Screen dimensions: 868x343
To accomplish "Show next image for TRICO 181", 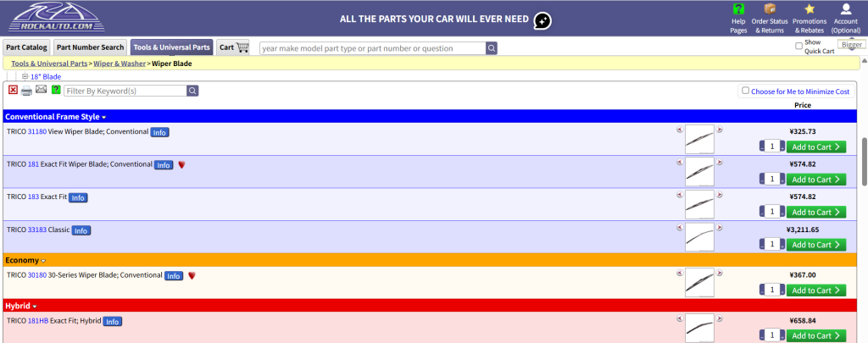I will pos(720,163).
